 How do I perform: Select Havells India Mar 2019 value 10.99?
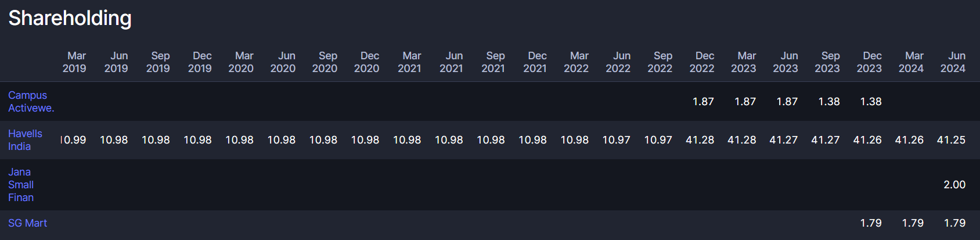pos(74,140)
